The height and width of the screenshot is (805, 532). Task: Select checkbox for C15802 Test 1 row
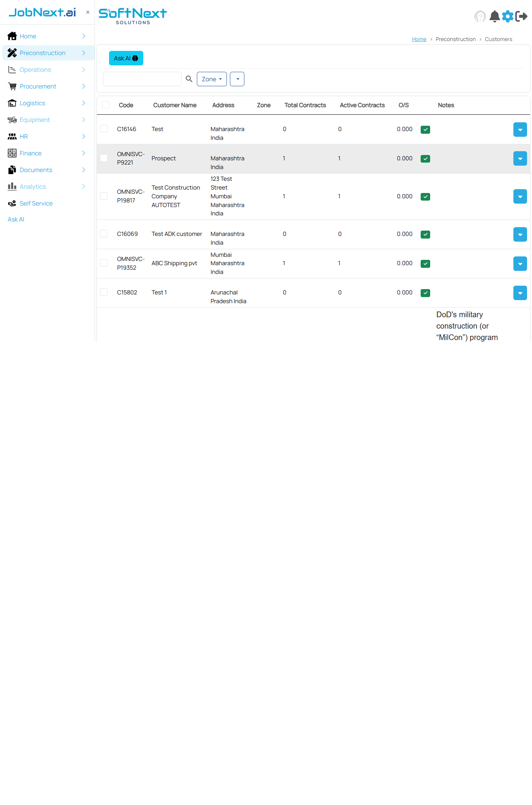[x=104, y=292]
